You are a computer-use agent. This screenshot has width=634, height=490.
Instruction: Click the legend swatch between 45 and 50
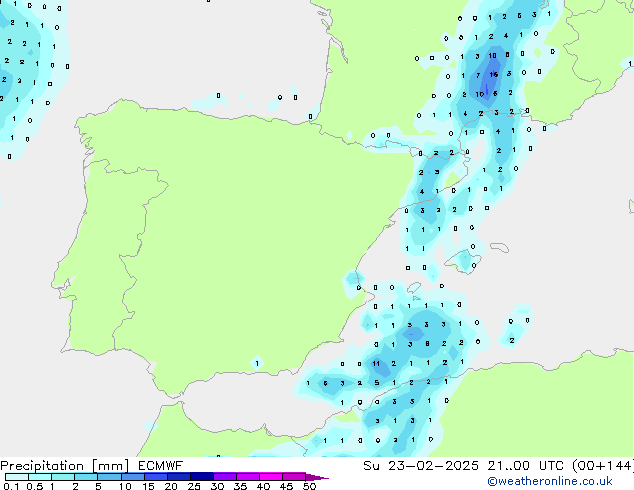294,477
